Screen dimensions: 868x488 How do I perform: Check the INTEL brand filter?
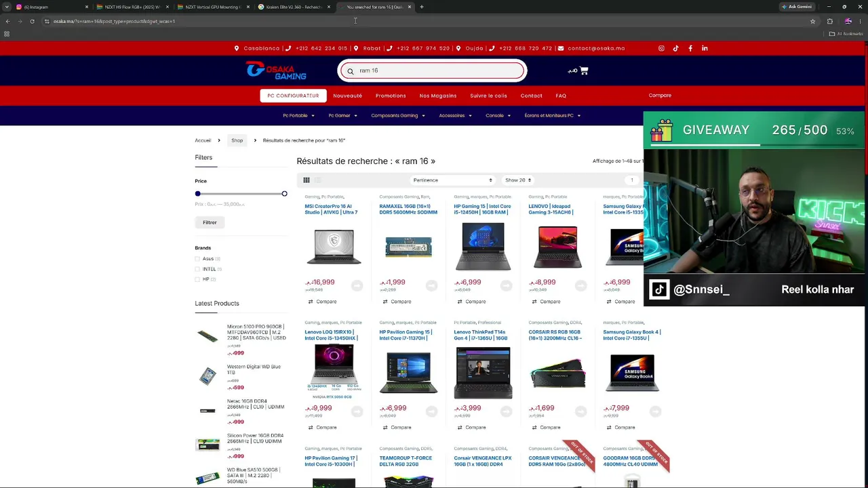click(x=197, y=269)
